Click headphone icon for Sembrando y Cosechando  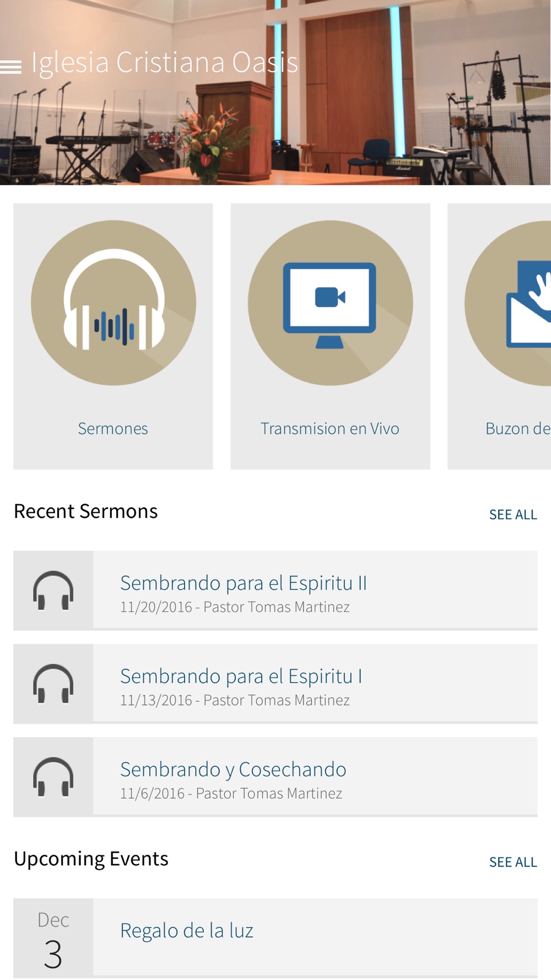[x=53, y=777]
